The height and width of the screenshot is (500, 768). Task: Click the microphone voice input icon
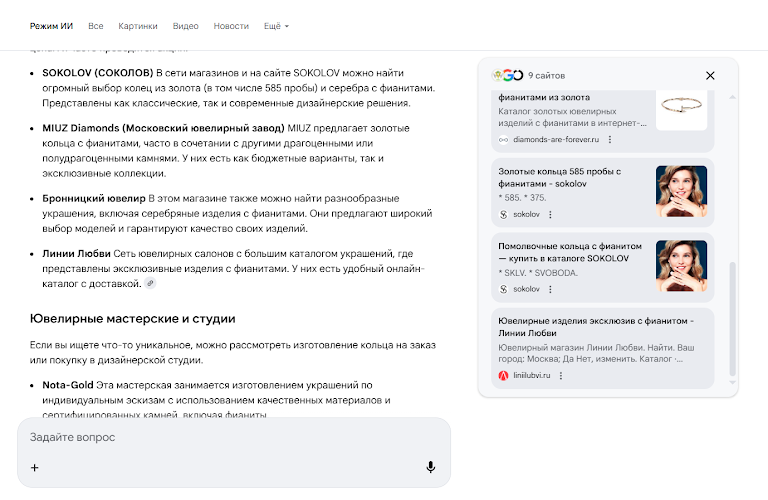[431, 467]
